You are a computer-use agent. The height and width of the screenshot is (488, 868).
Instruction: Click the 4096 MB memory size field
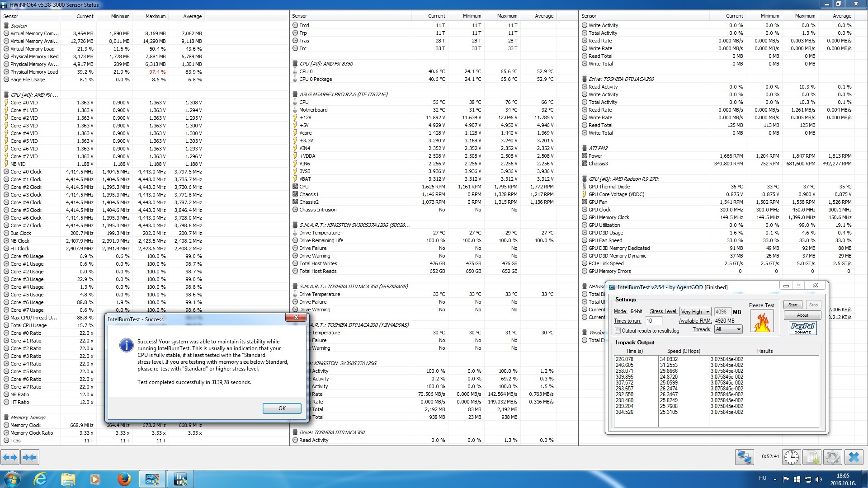point(722,312)
